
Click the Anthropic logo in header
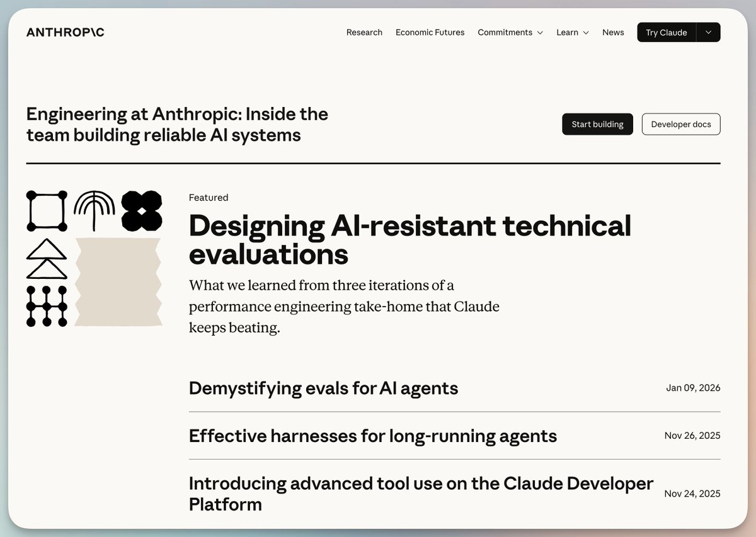click(66, 32)
